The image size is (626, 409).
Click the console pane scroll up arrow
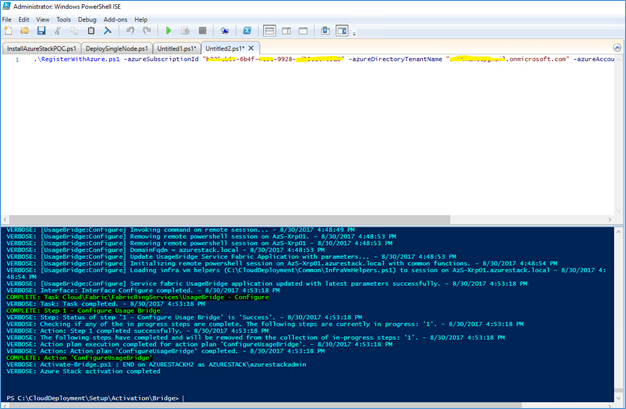619,231
